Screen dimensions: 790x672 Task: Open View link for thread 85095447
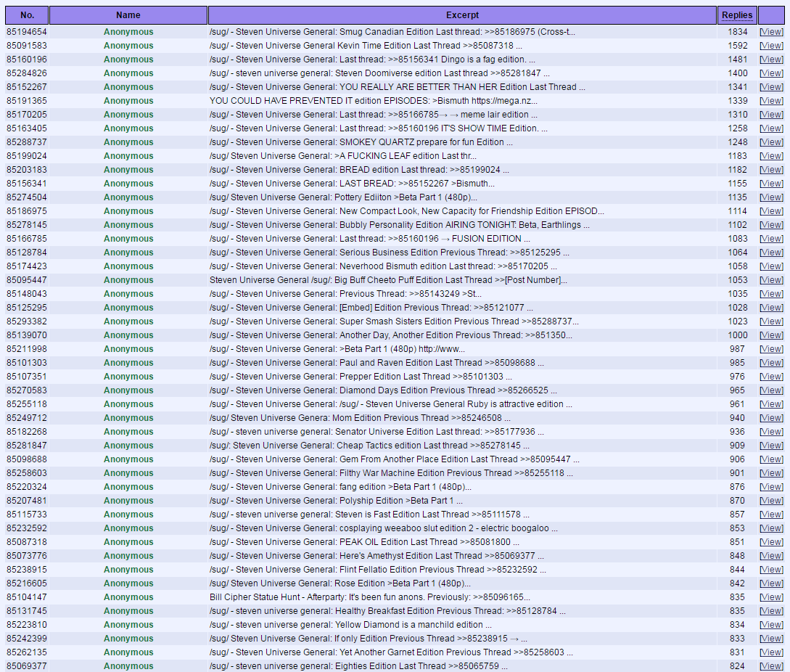(771, 280)
